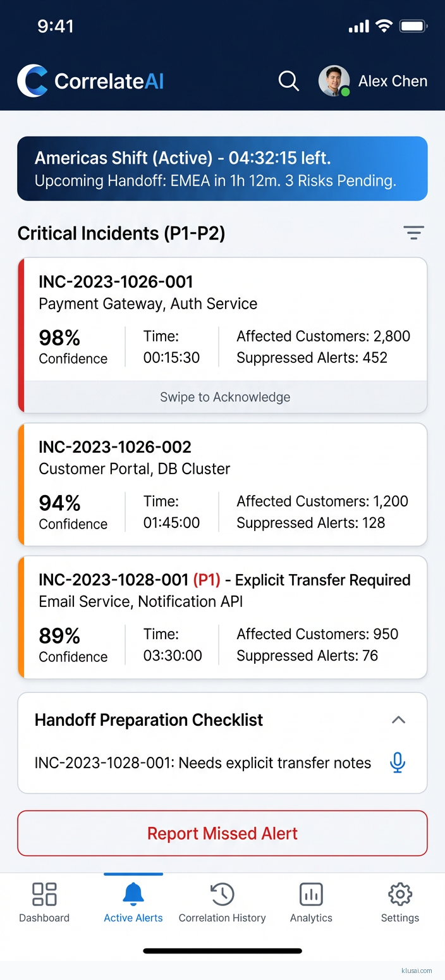
Task: Open Alex Chen's profile avatar
Action: click(x=334, y=81)
